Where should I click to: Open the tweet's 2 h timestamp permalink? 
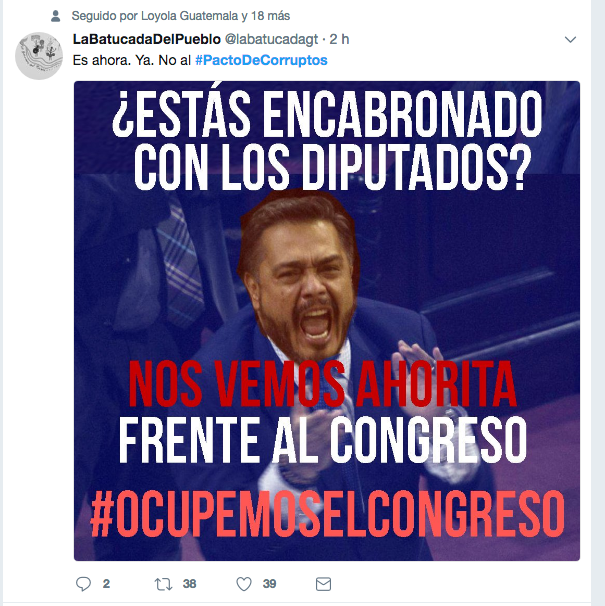[x=339, y=39]
